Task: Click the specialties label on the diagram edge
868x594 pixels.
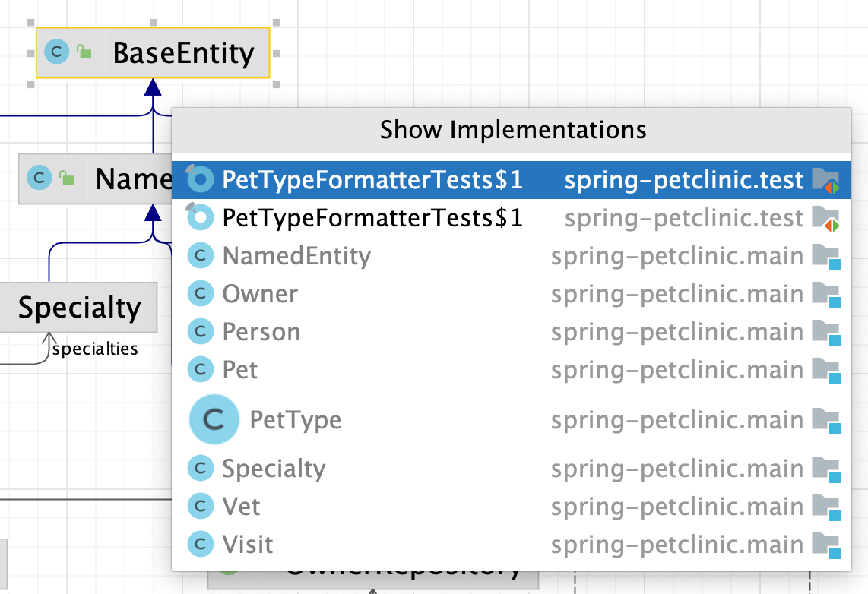Action: (x=94, y=349)
